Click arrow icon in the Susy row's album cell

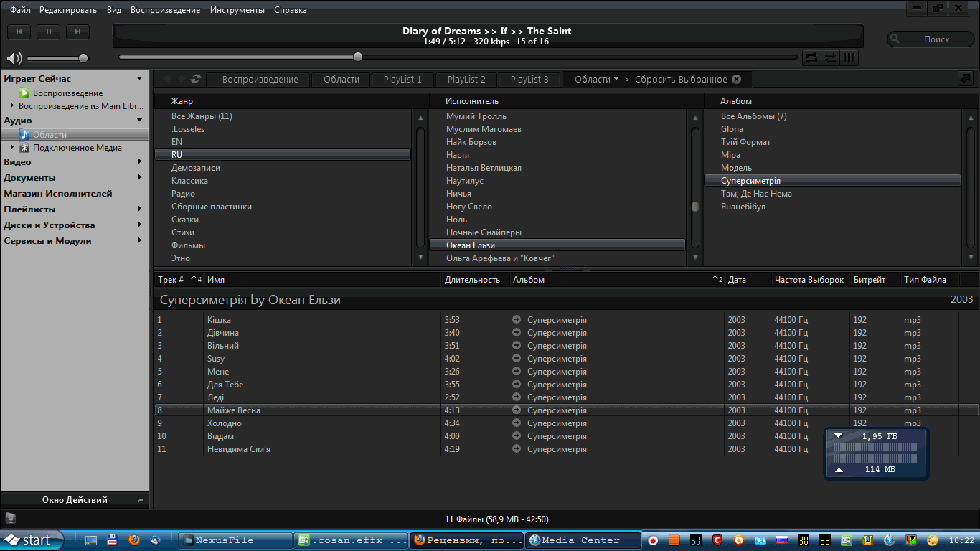tap(517, 359)
